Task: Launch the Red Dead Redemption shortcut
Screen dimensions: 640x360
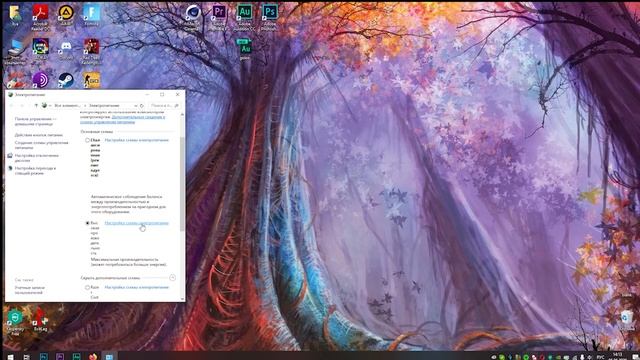Action: point(91,51)
